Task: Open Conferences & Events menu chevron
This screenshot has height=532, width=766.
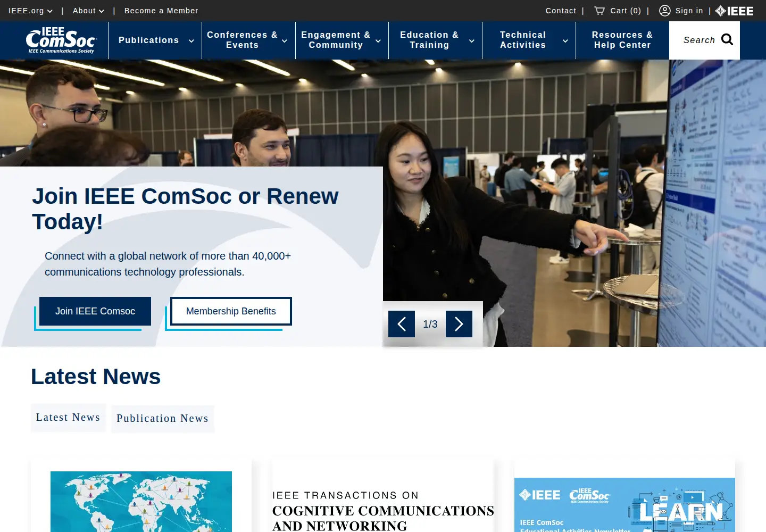Action: click(x=285, y=40)
